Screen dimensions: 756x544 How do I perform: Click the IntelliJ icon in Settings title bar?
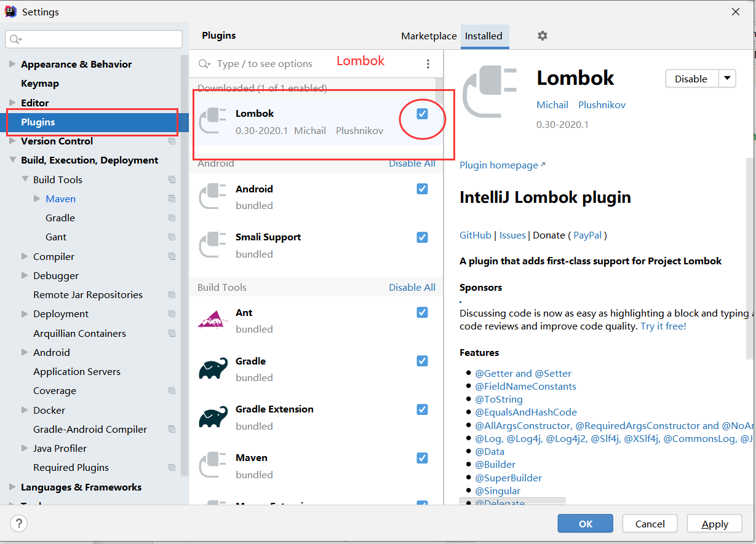10,11
